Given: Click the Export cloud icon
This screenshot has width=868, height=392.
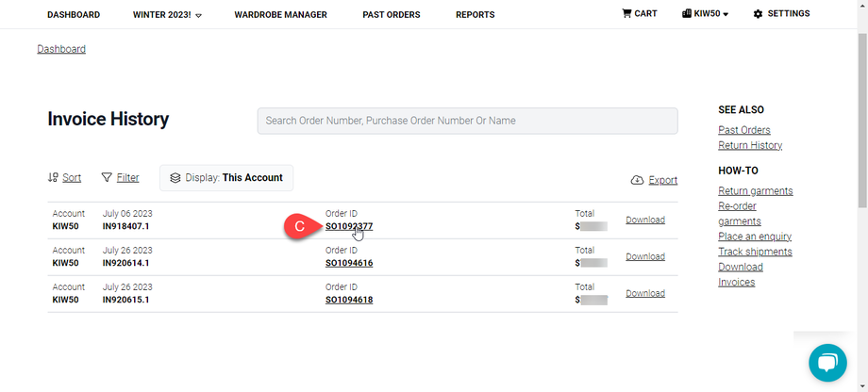Looking at the screenshot, I should point(637,180).
